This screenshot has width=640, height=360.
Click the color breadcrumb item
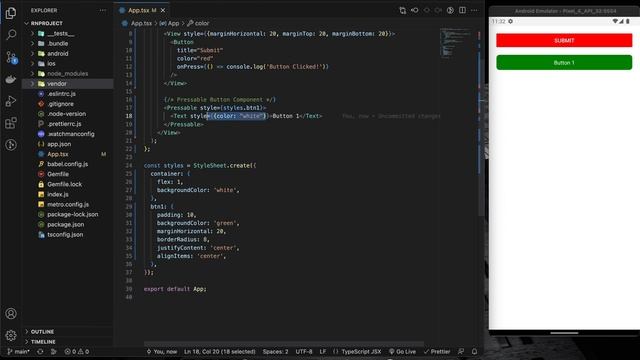[198, 23]
